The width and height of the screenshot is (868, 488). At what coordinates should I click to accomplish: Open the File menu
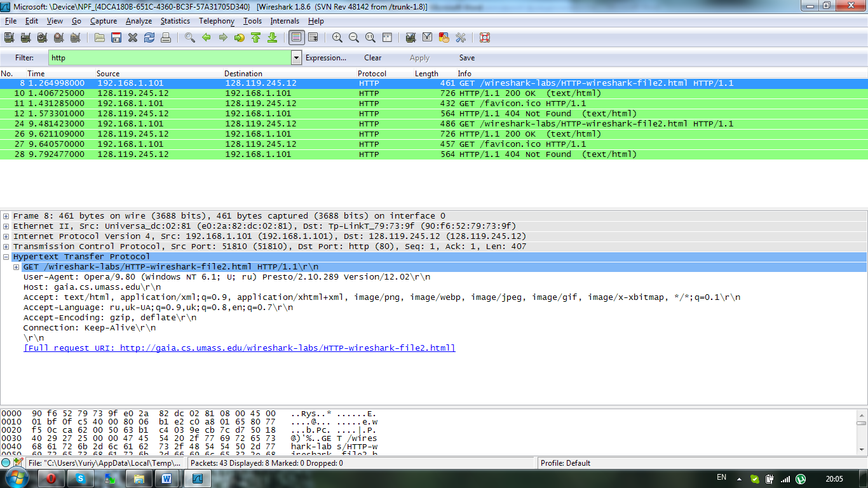click(11, 21)
